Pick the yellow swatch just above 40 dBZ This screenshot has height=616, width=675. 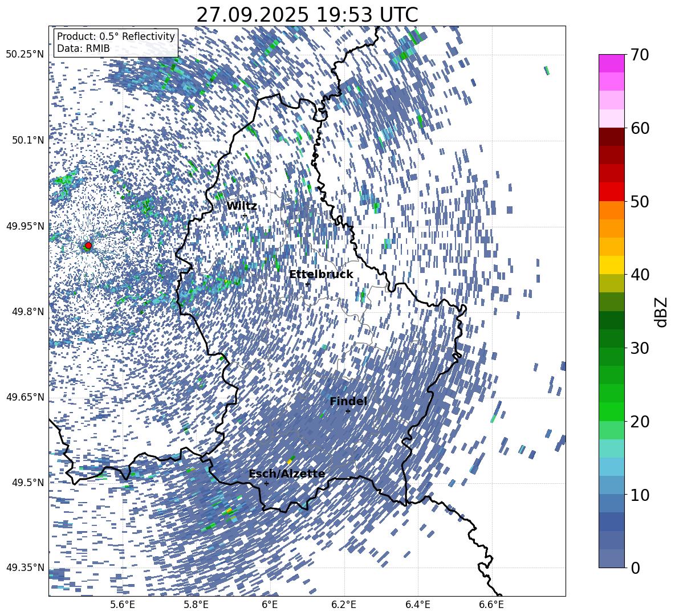coord(612,265)
